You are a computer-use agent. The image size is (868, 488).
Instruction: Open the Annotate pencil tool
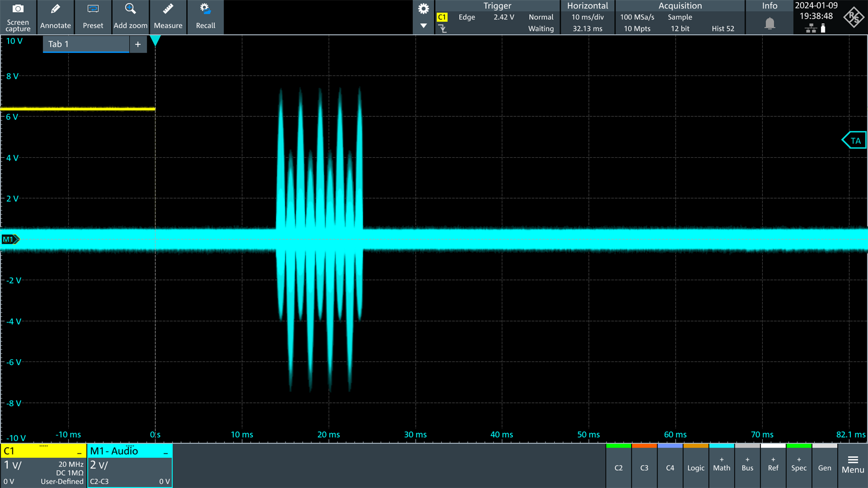click(55, 17)
